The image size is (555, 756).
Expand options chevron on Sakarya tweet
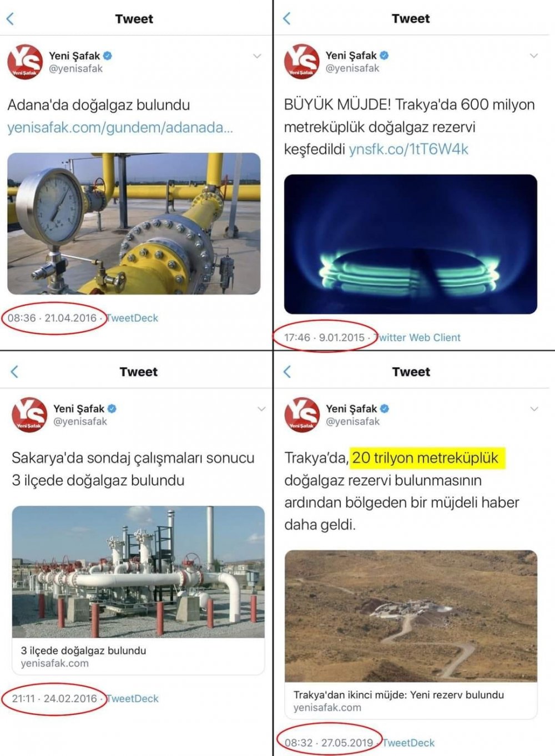pyautogui.click(x=261, y=409)
